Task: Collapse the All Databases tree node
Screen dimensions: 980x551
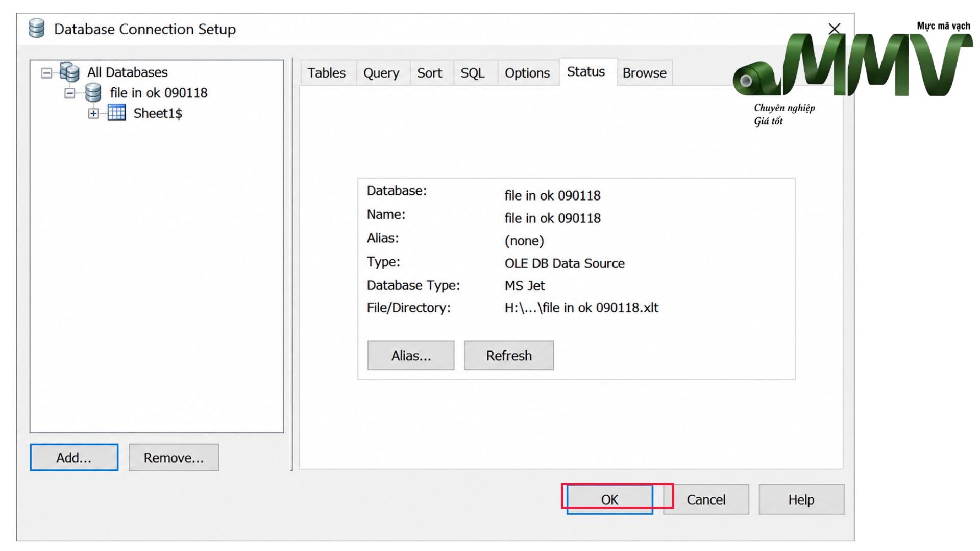Action: tap(46, 73)
